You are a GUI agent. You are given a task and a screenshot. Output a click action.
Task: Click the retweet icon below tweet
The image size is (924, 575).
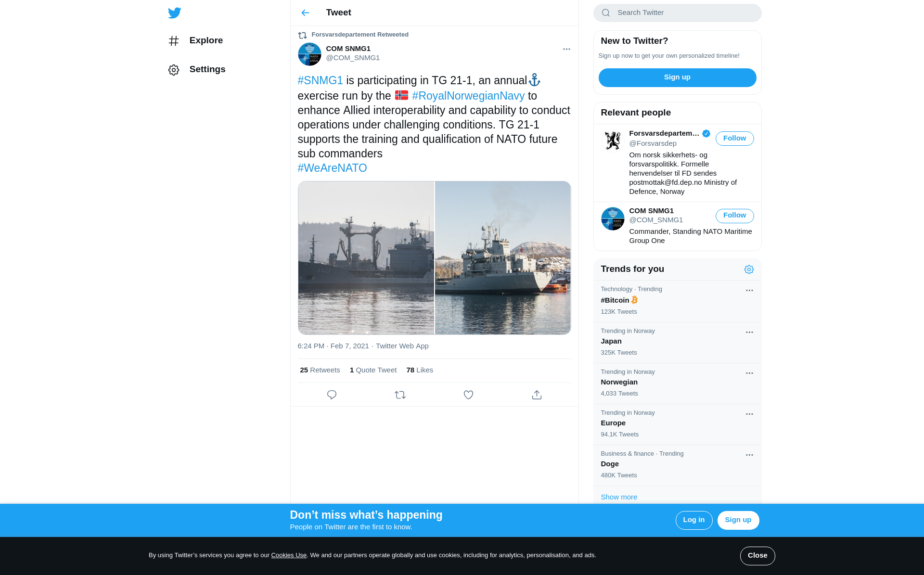click(400, 395)
